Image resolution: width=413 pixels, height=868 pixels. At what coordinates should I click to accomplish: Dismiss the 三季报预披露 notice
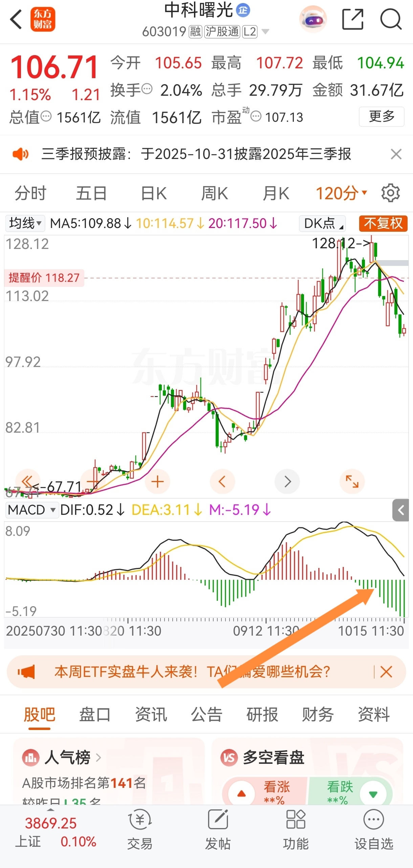(396, 154)
